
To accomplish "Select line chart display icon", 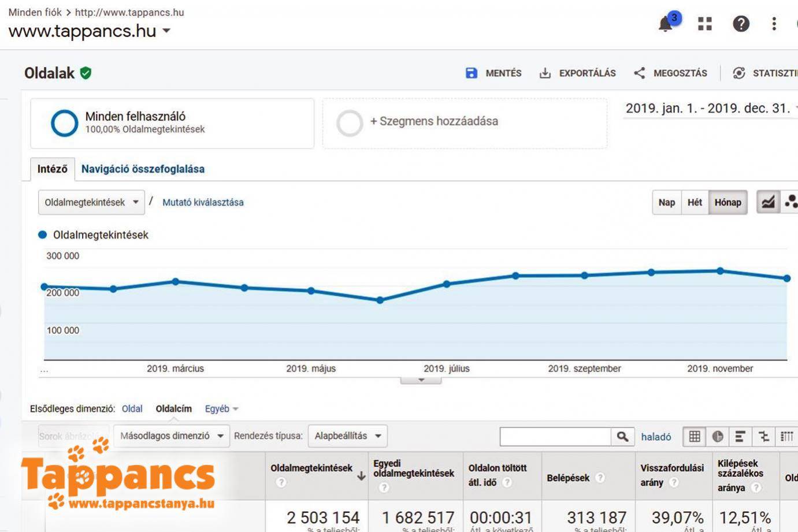I will (768, 202).
